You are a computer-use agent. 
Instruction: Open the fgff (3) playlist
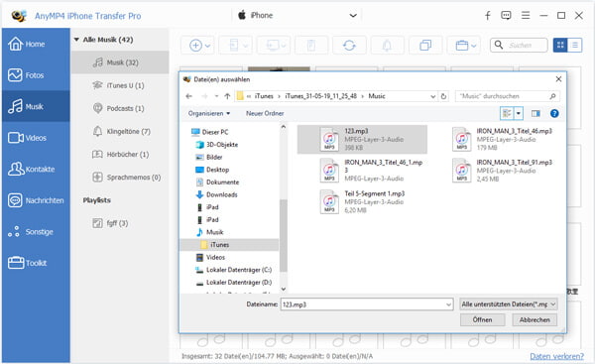pos(120,223)
